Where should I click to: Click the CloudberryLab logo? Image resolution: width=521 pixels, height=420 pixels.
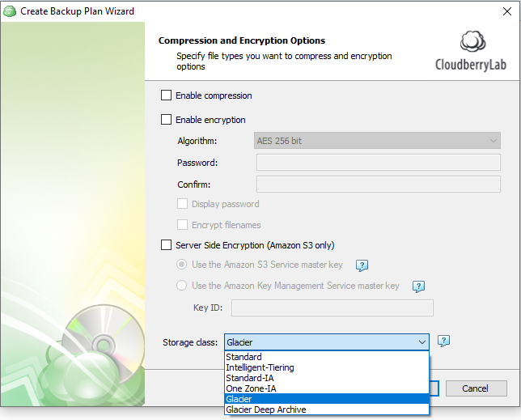pyautogui.click(x=471, y=53)
